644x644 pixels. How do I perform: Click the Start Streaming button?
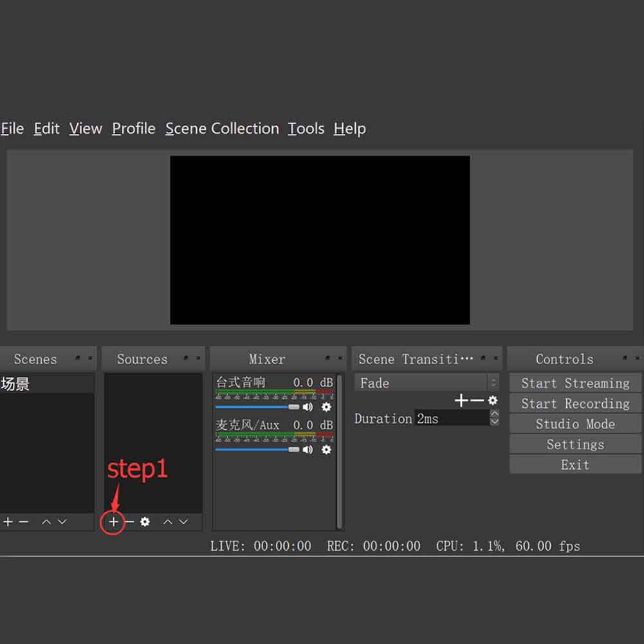[575, 383]
